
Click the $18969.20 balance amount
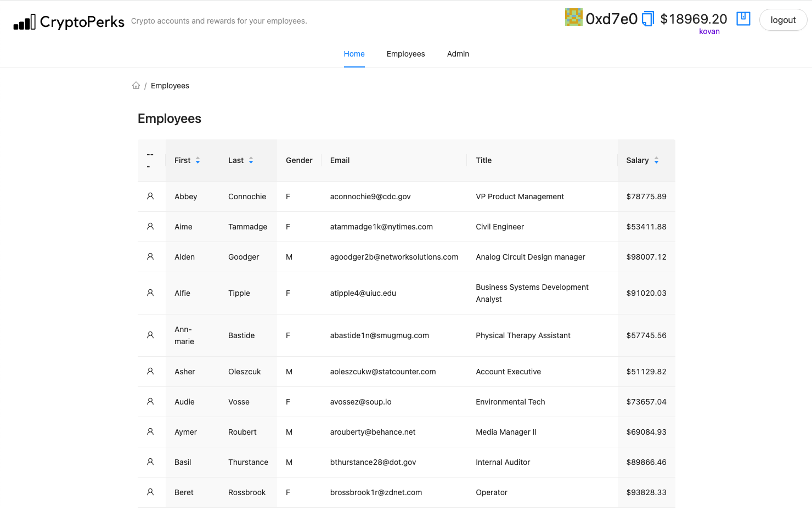click(x=693, y=19)
